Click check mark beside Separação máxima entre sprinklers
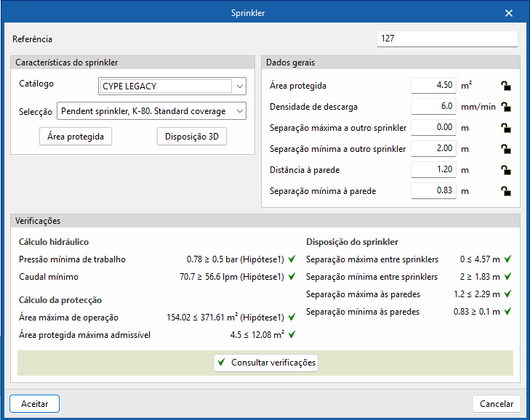Viewport: 530px width, 420px height. pyautogui.click(x=507, y=259)
